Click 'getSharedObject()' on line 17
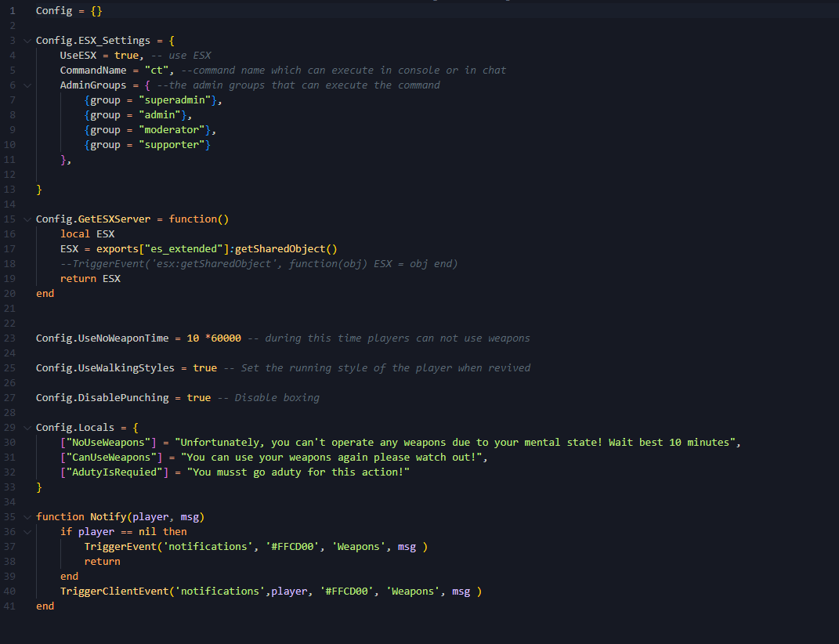 (286, 249)
